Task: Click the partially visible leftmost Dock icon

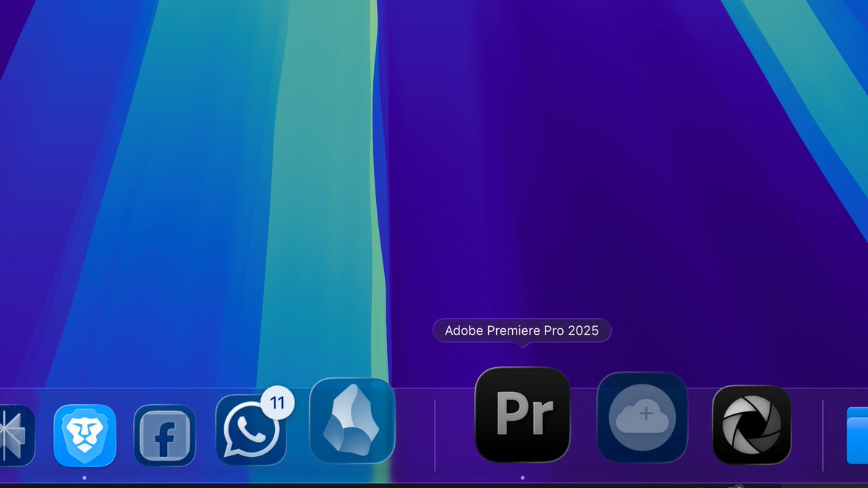Action: pos(16,435)
